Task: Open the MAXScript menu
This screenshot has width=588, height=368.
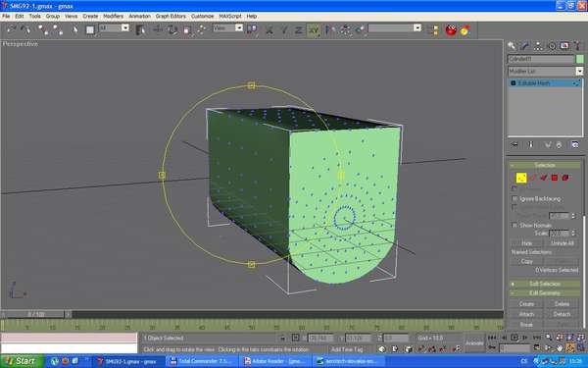Action: click(x=230, y=16)
